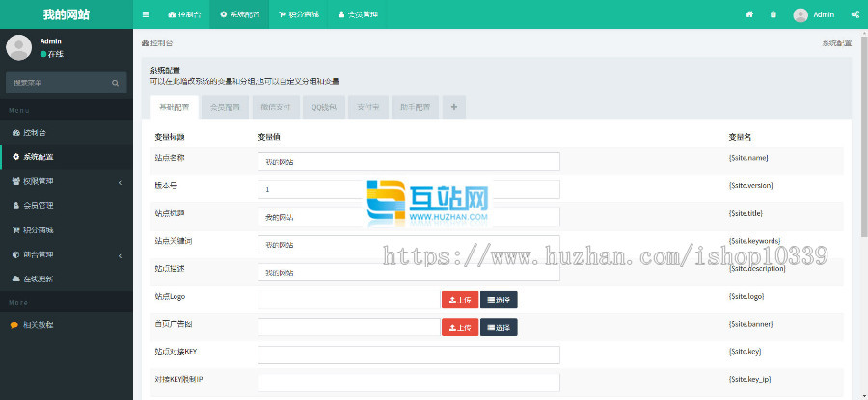Click the 站点Logo path input field
This screenshot has height=400, width=868.
(x=349, y=300)
